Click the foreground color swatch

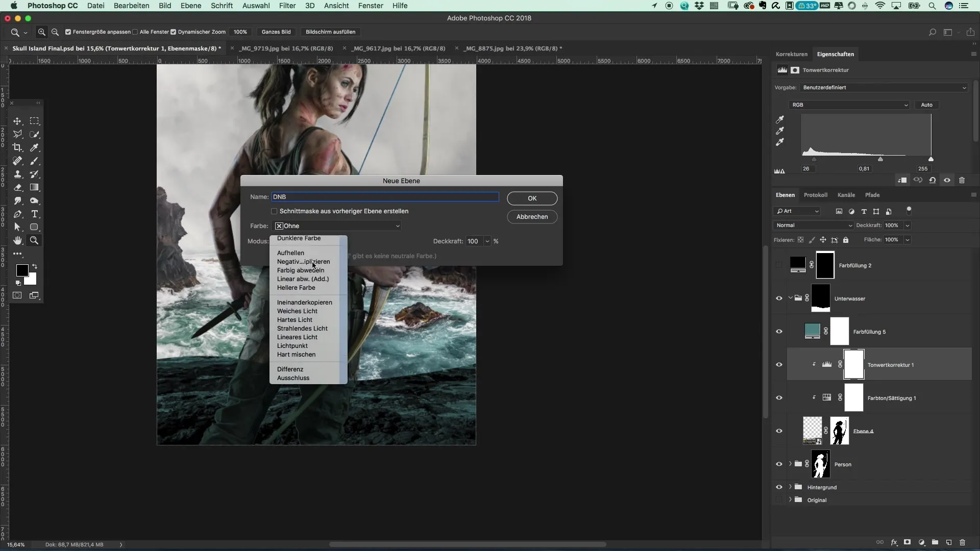pos(21,270)
